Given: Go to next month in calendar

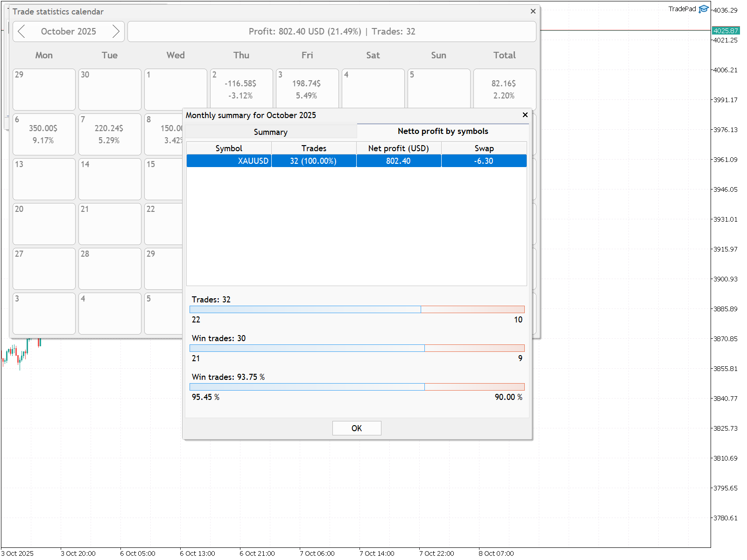Looking at the screenshot, I should click(116, 31).
